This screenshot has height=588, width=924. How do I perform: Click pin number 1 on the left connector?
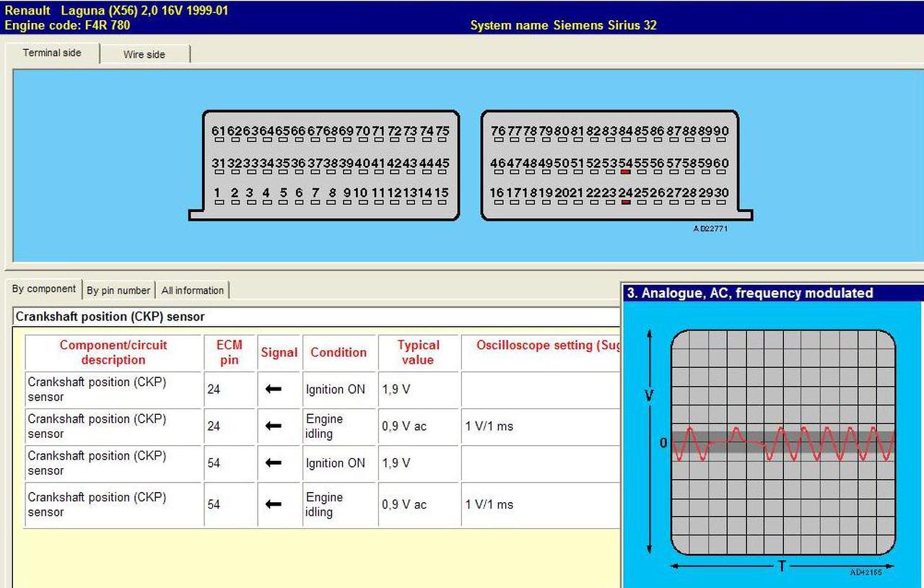(x=217, y=193)
